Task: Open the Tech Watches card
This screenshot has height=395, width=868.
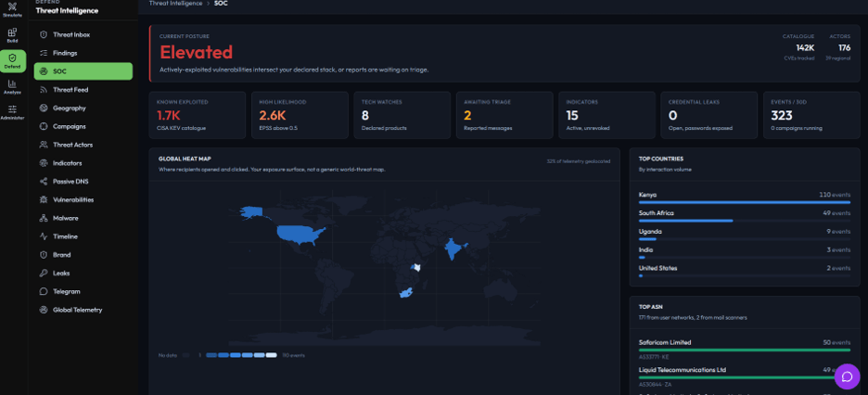Action: point(402,115)
